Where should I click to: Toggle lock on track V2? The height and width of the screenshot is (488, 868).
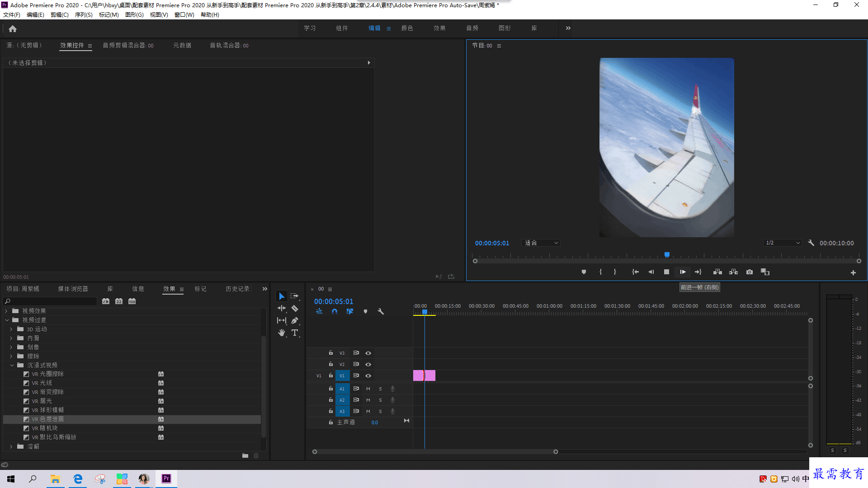point(330,364)
